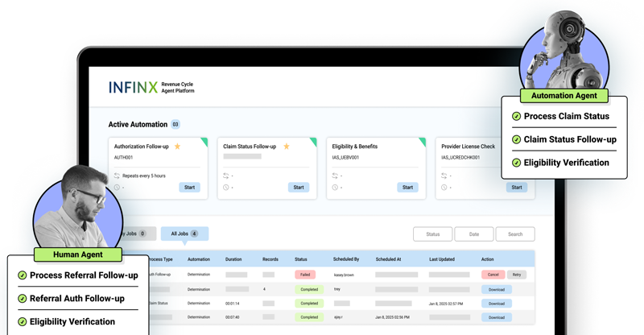The width and height of the screenshot is (644, 335).
Task: Start the Provider License Check automation
Action: tap(517, 188)
